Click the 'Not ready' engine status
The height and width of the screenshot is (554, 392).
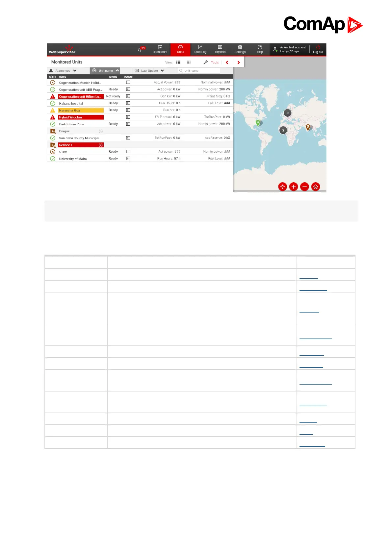click(x=113, y=96)
